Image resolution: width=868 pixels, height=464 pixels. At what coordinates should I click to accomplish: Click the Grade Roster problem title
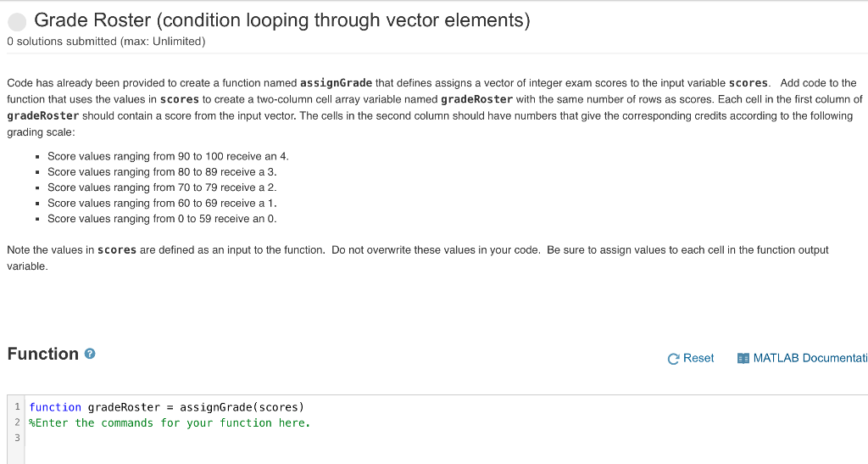(x=281, y=21)
